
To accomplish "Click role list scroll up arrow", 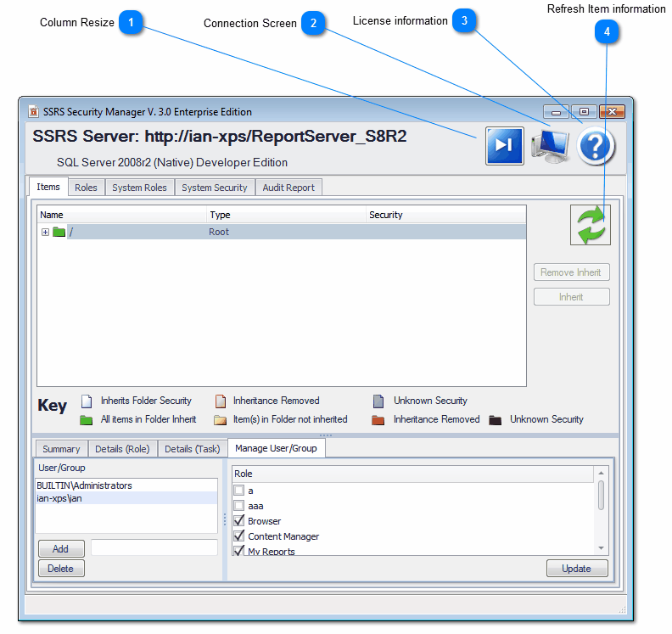I will [x=602, y=473].
